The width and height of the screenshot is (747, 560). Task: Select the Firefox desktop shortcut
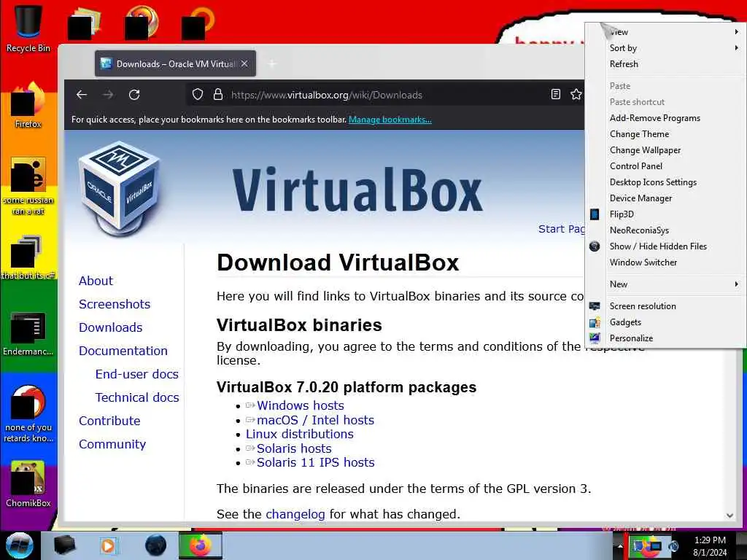tap(28, 106)
